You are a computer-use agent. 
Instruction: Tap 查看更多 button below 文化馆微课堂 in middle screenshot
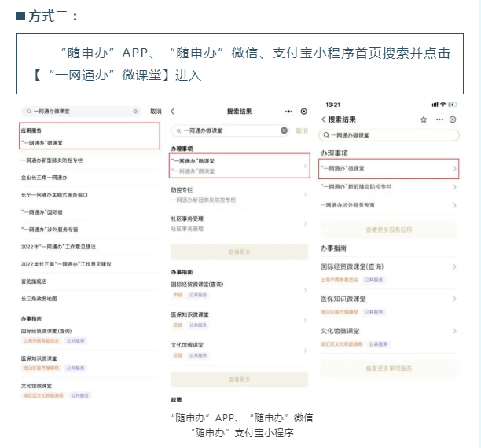click(239, 380)
